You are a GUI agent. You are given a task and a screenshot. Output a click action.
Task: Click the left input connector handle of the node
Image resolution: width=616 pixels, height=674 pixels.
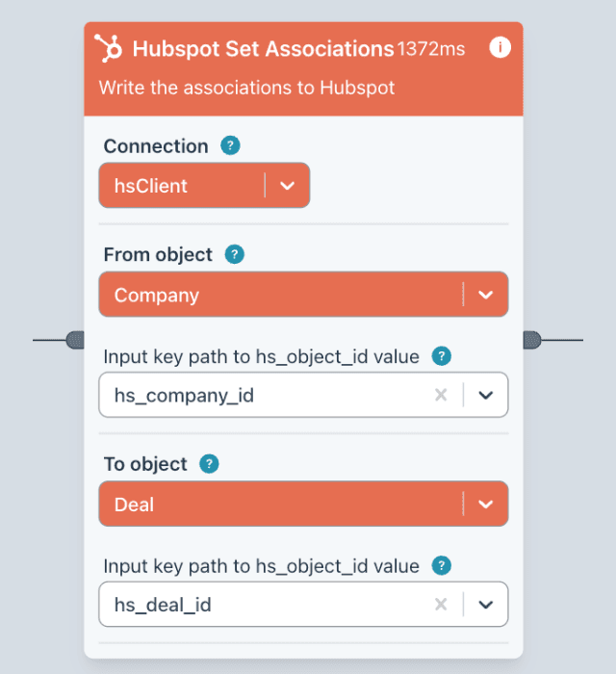pos(75,340)
